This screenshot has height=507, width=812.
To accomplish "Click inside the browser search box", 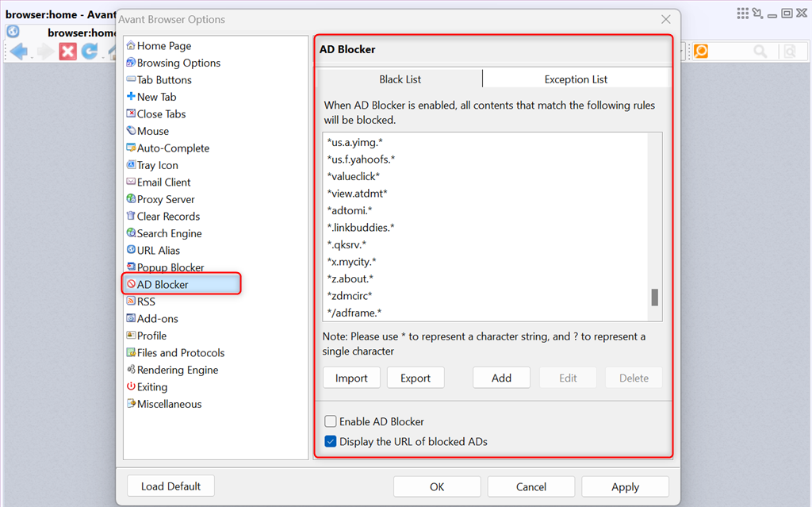I will coord(730,51).
